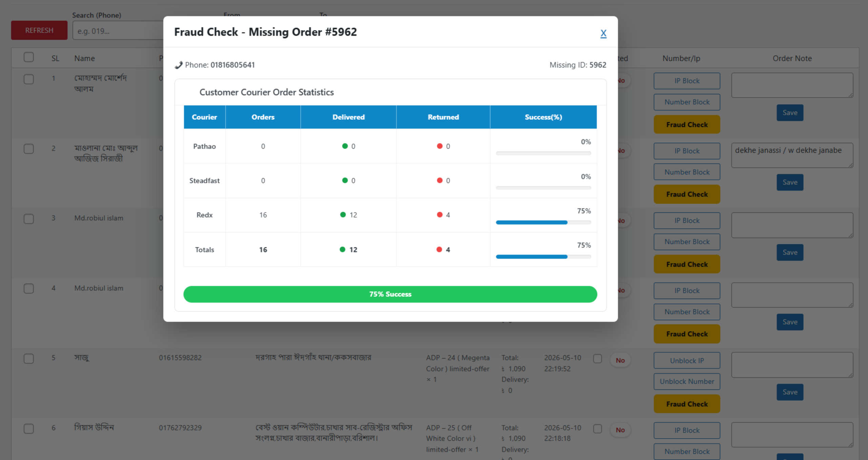Click the red Returned dot in Pathao row
The height and width of the screenshot is (460, 868).
[439, 146]
